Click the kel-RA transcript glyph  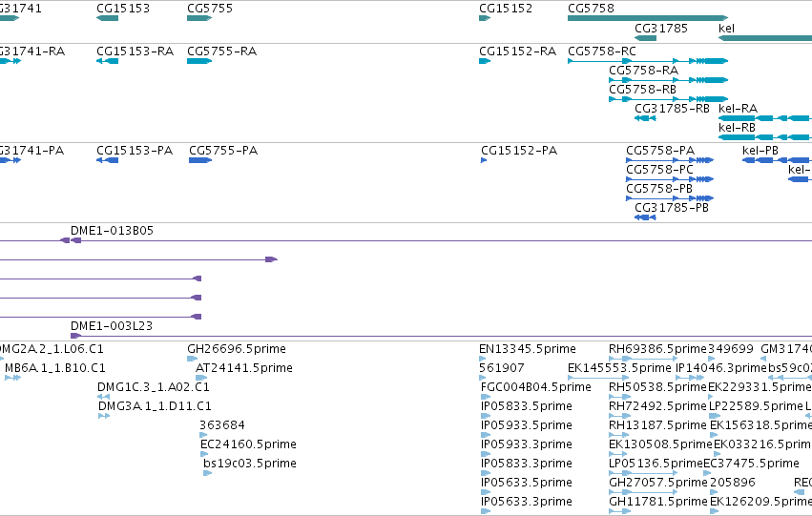coord(765,118)
